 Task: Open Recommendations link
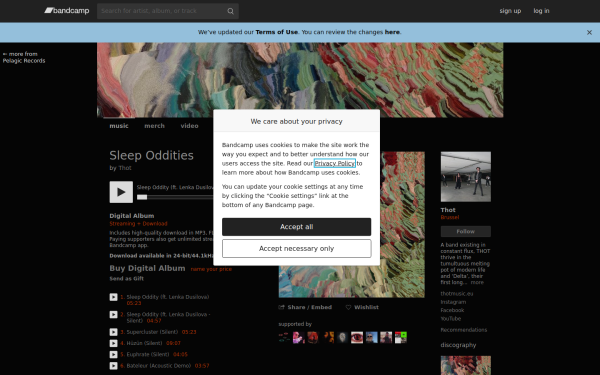pyautogui.click(x=464, y=330)
